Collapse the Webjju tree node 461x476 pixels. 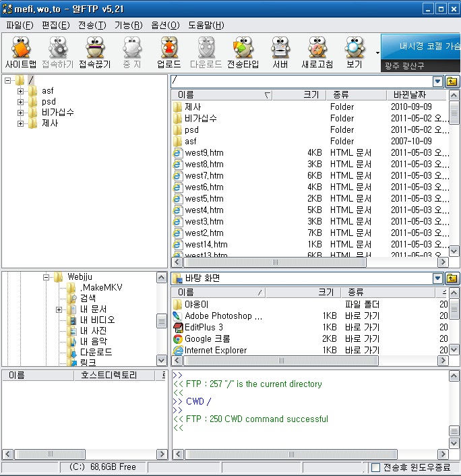[x=47, y=277]
